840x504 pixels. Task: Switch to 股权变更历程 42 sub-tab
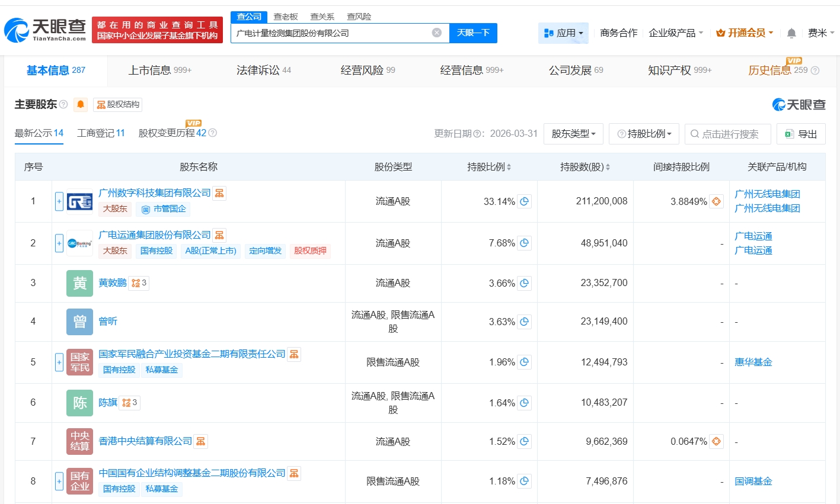173,133
